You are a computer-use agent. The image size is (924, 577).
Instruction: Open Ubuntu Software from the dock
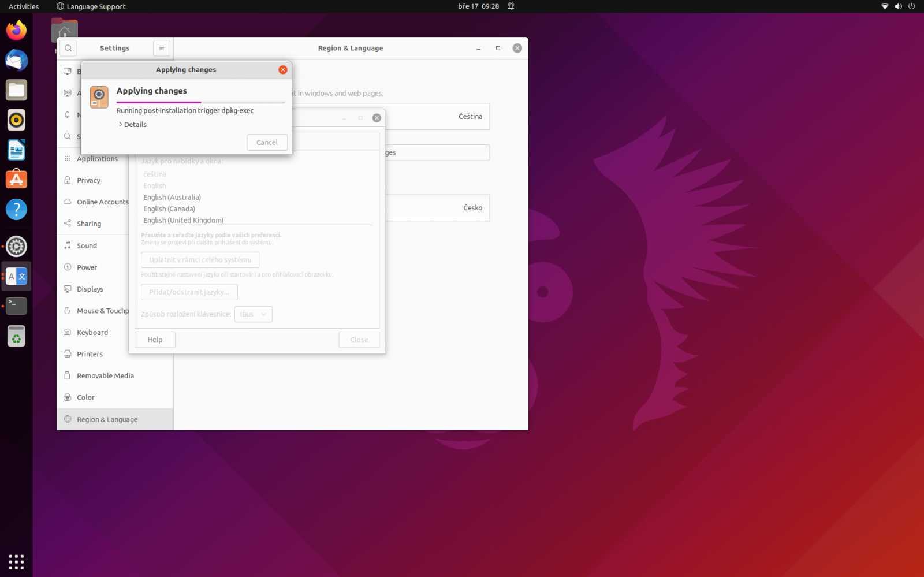(x=16, y=180)
